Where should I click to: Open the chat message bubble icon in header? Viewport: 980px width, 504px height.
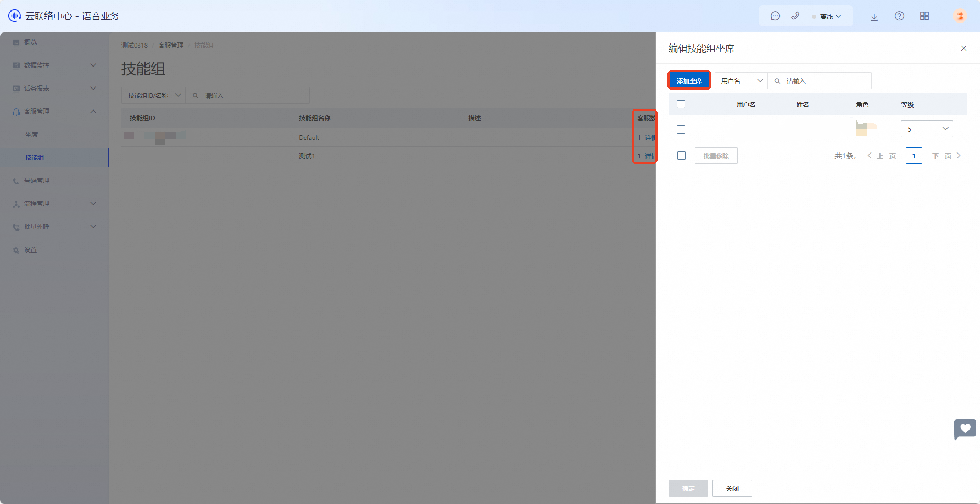tap(775, 16)
